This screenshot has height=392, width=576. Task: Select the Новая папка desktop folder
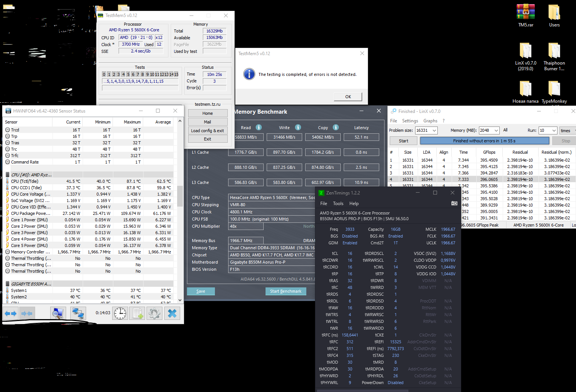click(525, 92)
